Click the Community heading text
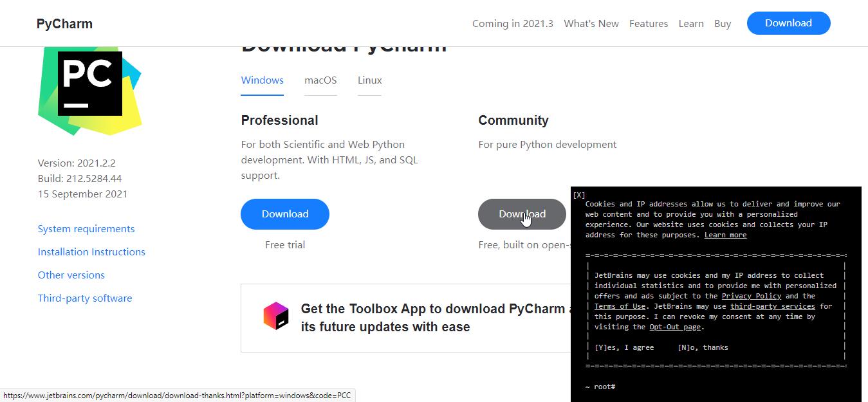The height and width of the screenshot is (402, 868). (x=513, y=120)
